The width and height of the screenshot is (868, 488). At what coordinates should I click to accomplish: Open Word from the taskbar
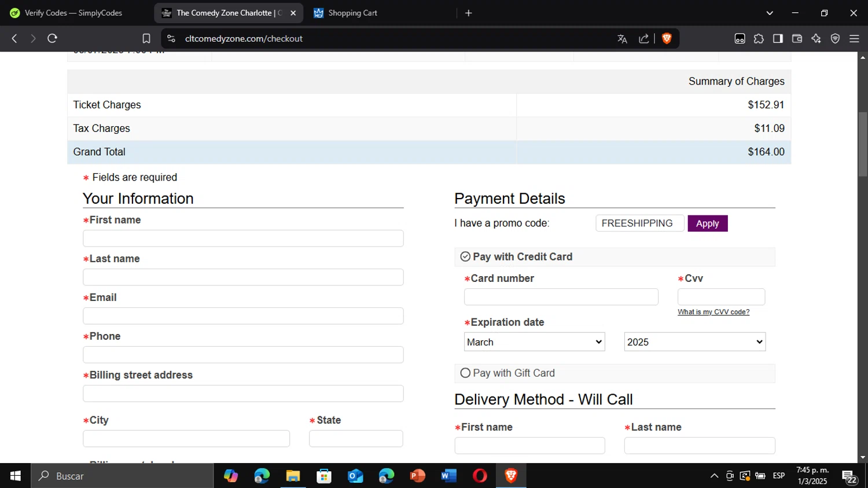point(448,476)
